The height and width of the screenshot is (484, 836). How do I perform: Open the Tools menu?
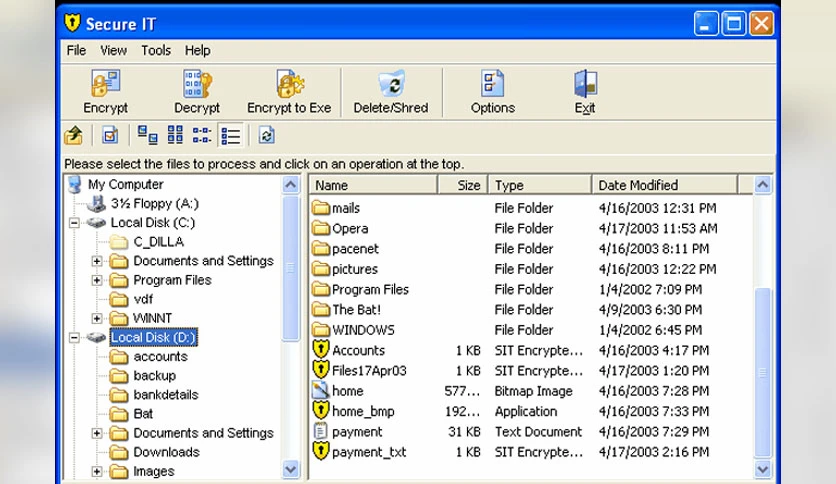coord(156,51)
